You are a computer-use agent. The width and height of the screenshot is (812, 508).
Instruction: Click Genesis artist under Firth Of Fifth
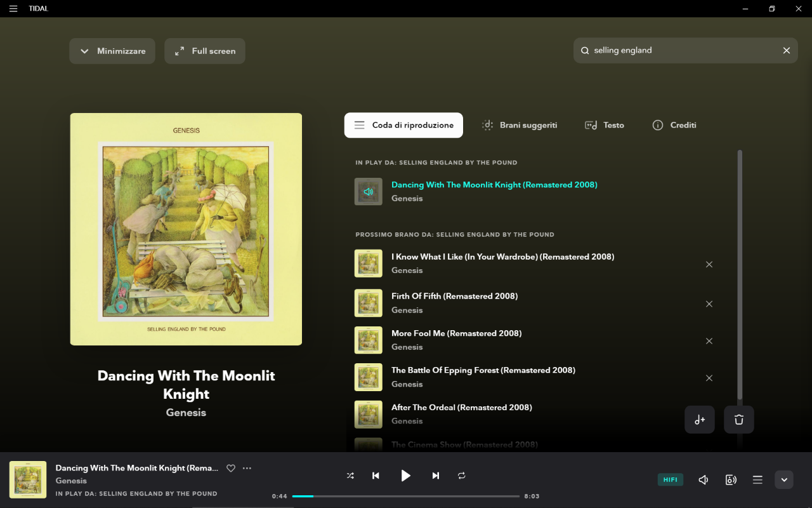click(407, 310)
